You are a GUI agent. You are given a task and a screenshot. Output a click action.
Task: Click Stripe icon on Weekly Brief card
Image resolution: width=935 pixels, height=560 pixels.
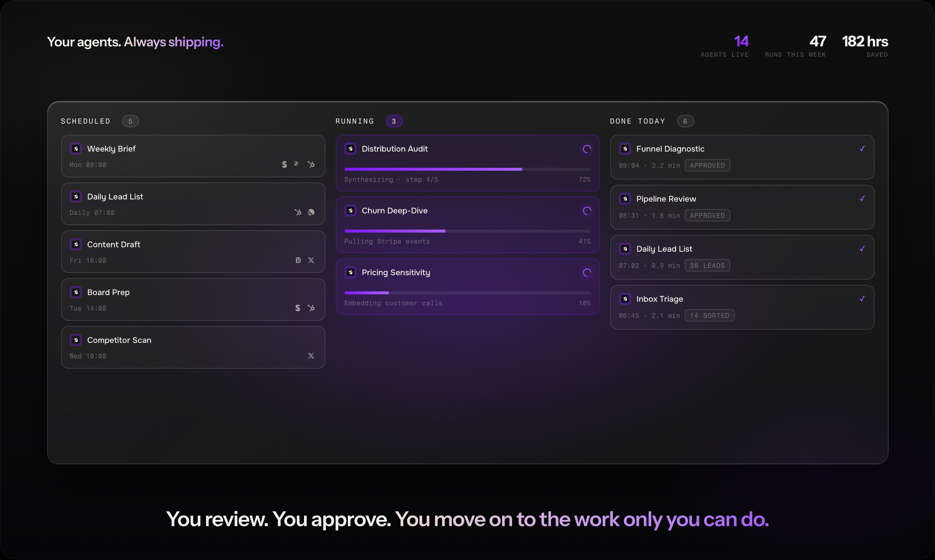tap(284, 164)
